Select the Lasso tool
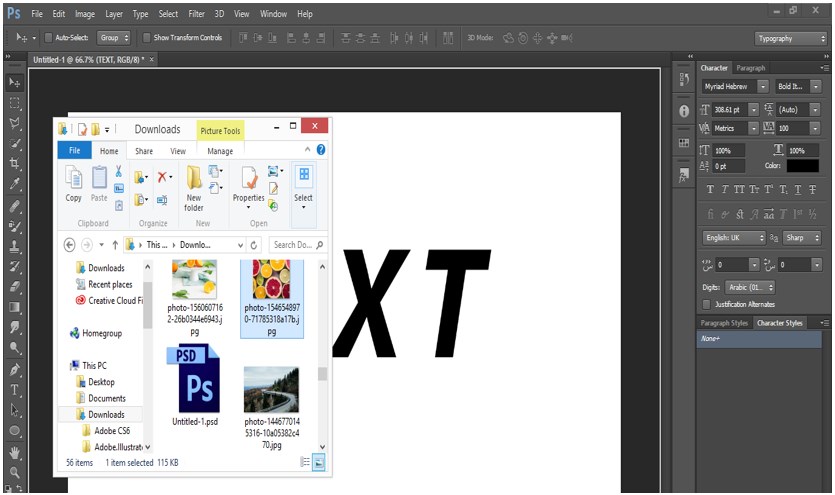Screen dimensions: 835x495 14,123
